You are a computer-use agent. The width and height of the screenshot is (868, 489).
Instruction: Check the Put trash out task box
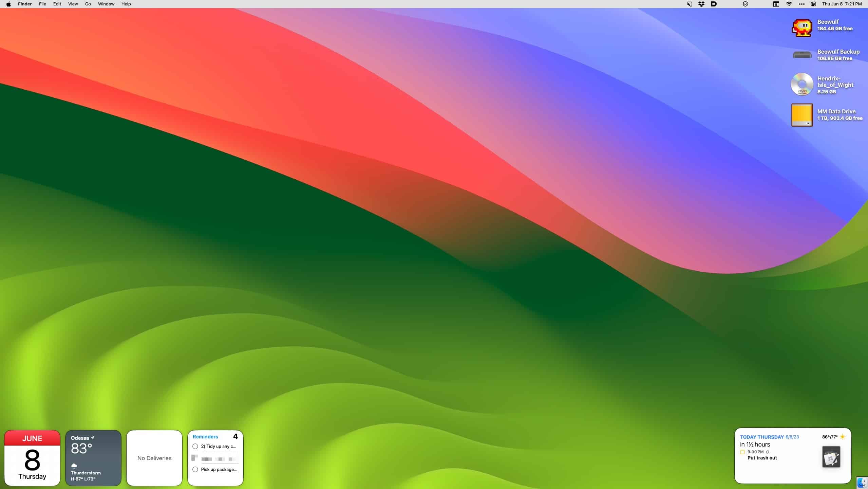point(742,452)
